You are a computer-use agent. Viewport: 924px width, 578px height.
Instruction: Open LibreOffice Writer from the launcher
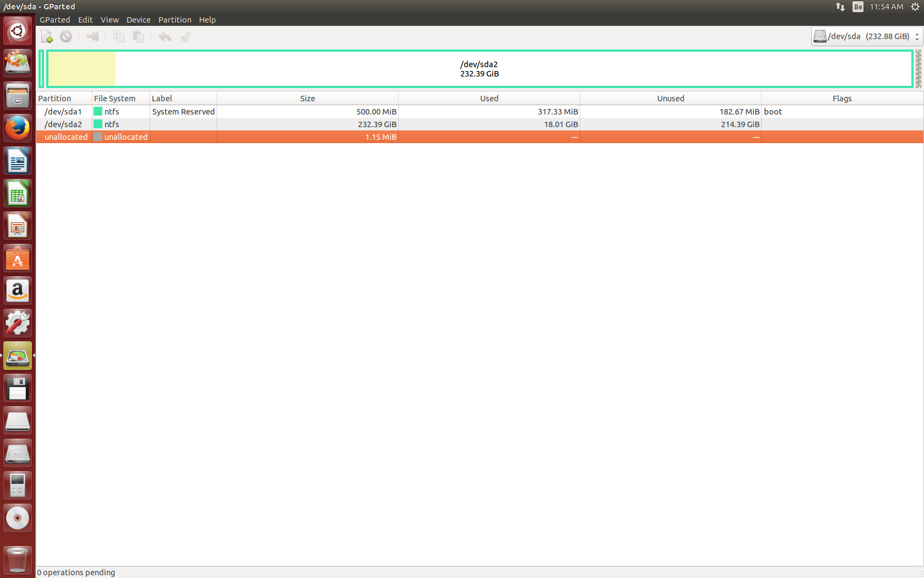tap(18, 161)
